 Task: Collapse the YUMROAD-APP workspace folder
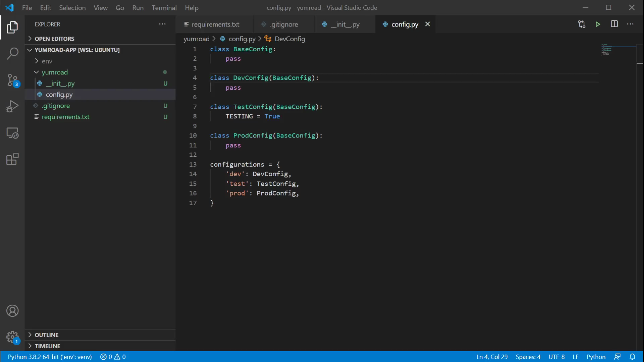(100, 50)
